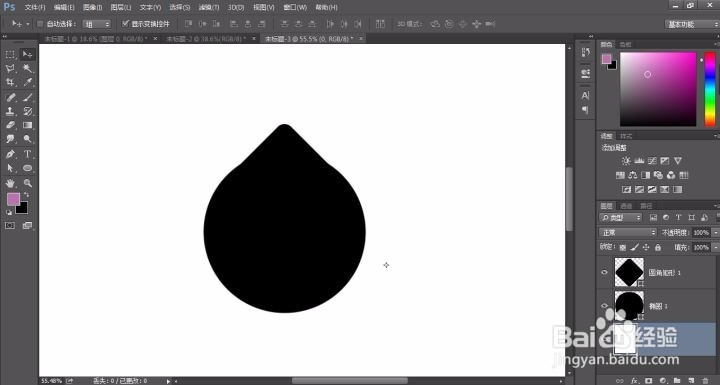Open the 基本功能 workspace dropdown

(x=692, y=24)
